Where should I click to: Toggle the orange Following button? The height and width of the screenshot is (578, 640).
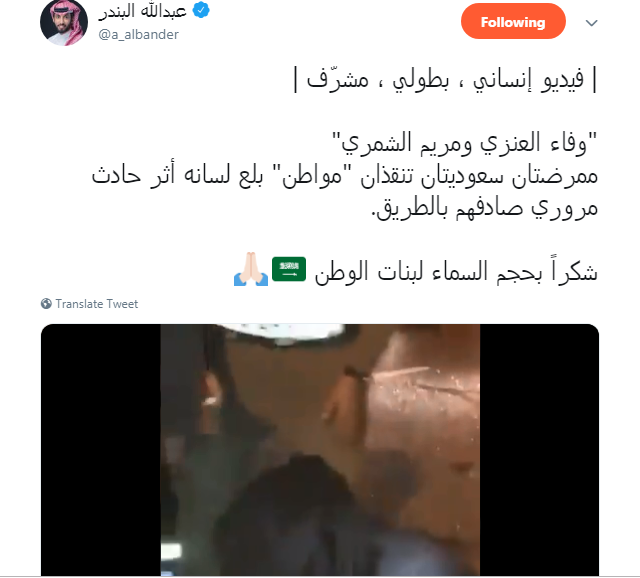click(x=513, y=21)
